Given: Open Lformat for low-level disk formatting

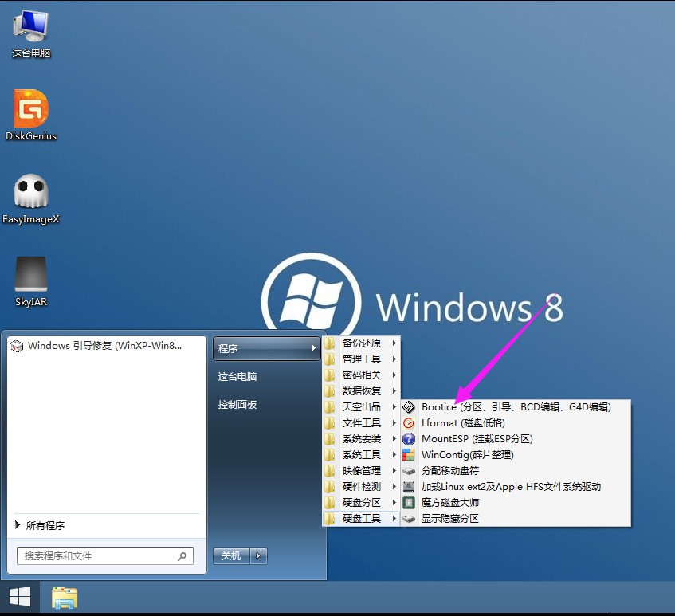Looking at the screenshot, I should pos(462,422).
